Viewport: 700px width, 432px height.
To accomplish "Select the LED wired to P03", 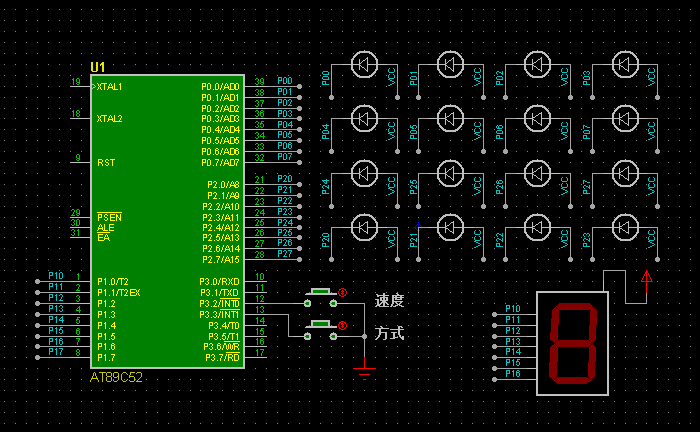I will (x=624, y=65).
